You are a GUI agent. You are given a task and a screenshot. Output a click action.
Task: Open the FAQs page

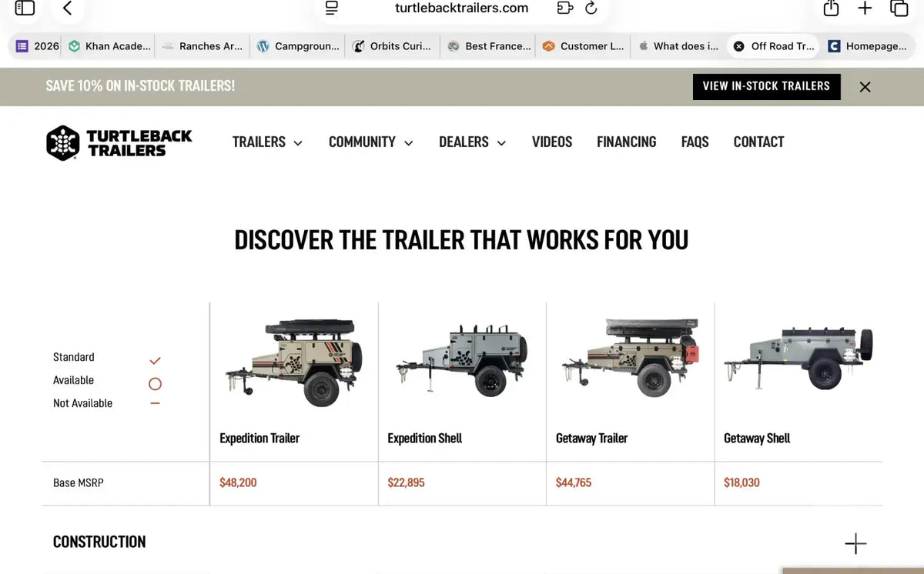pyautogui.click(x=695, y=142)
